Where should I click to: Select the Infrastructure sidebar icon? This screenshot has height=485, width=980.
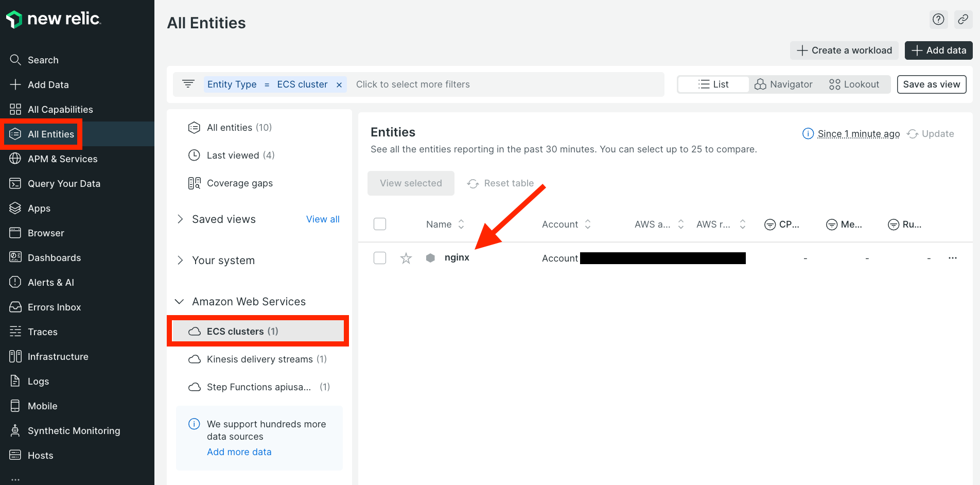pos(15,356)
